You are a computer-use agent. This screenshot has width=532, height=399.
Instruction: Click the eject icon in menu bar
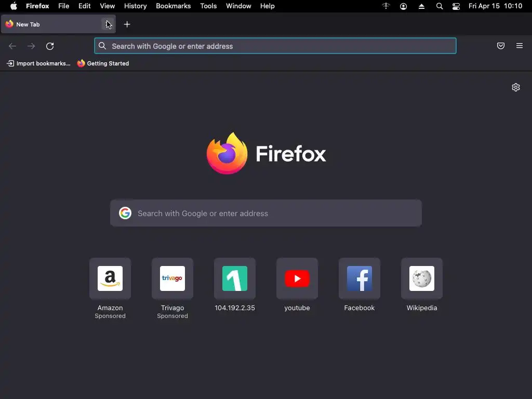[421, 6]
